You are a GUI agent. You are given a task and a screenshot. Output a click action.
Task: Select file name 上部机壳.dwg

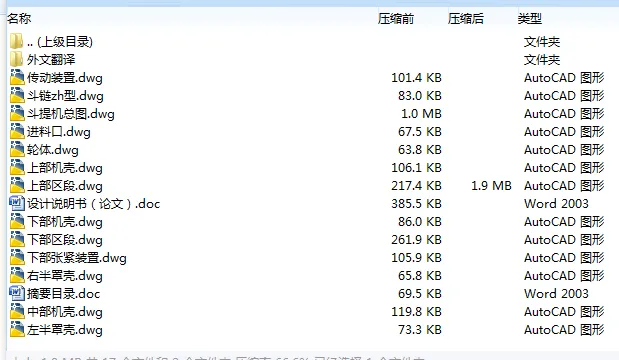(65, 168)
